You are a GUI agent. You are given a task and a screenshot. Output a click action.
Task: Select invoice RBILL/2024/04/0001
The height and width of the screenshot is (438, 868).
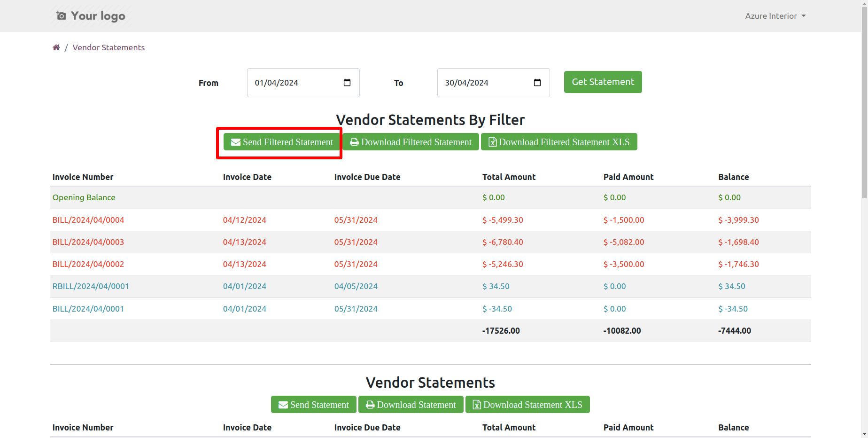tap(91, 286)
